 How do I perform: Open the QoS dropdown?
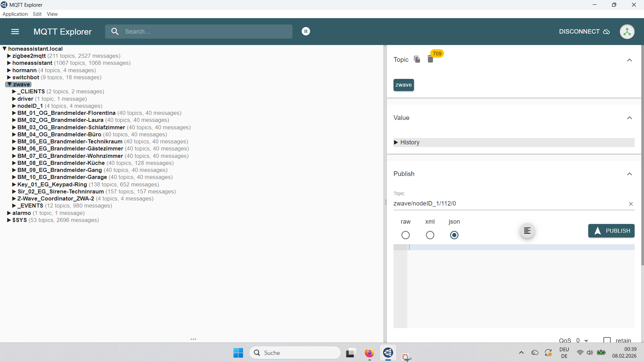pyautogui.click(x=583, y=340)
